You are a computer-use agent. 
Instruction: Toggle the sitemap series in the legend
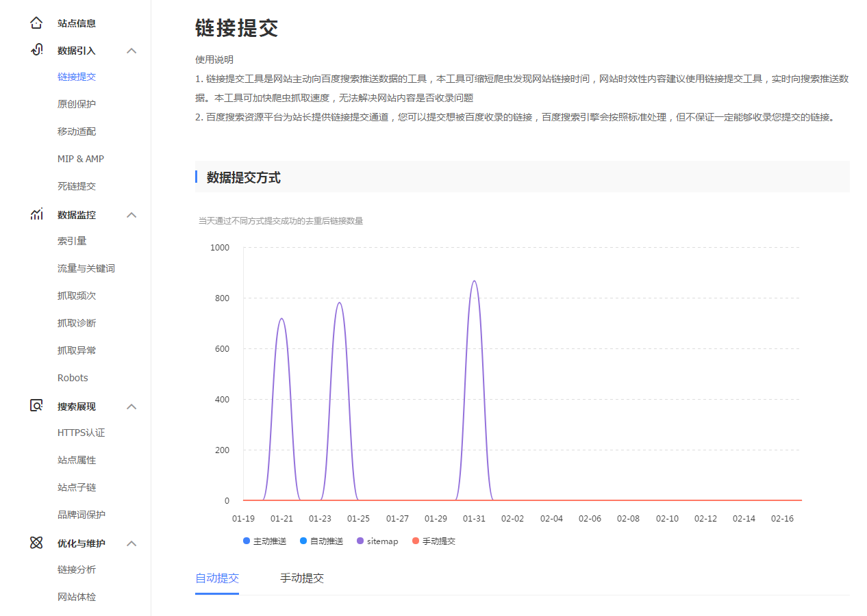377,541
